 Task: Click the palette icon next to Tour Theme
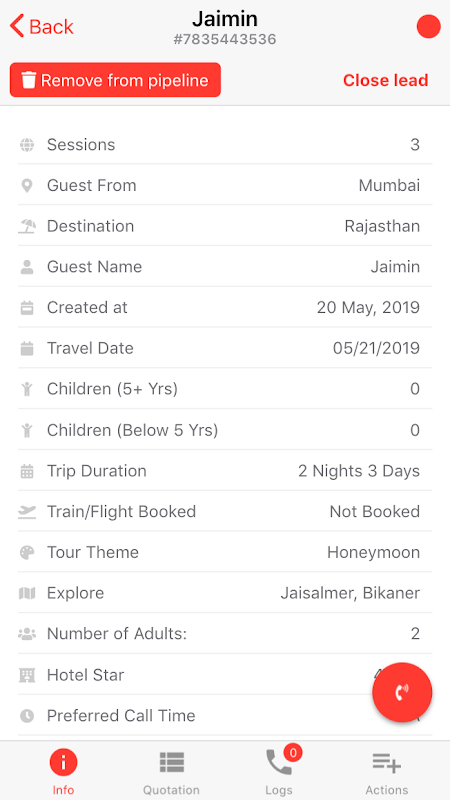tap(27, 553)
